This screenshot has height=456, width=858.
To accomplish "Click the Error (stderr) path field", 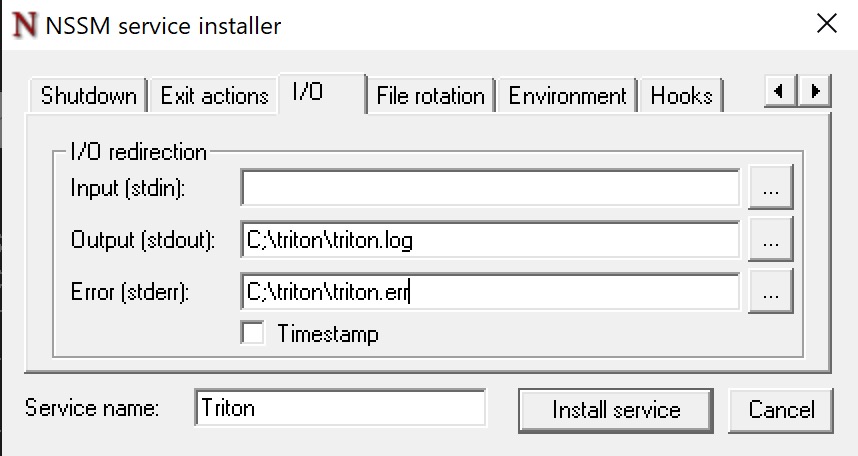I will click(x=489, y=292).
